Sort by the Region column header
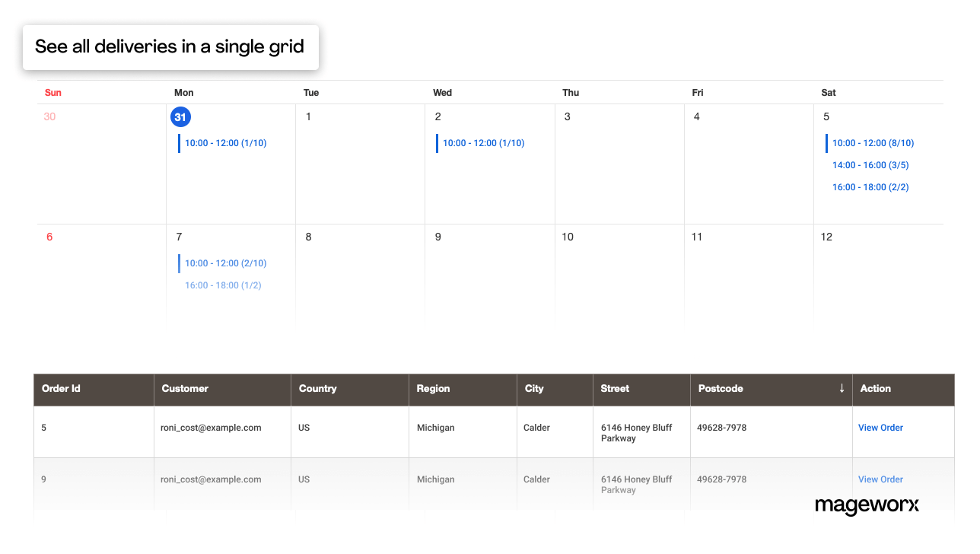The image size is (980, 554). click(433, 388)
